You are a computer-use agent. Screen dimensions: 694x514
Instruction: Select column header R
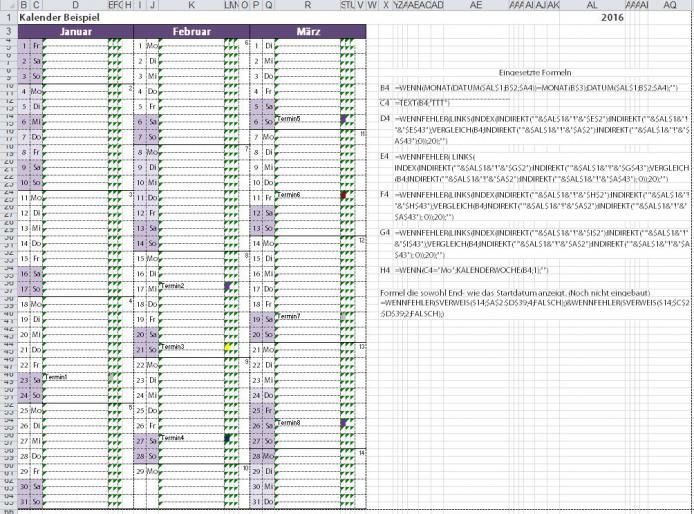click(x=308, y=5)
